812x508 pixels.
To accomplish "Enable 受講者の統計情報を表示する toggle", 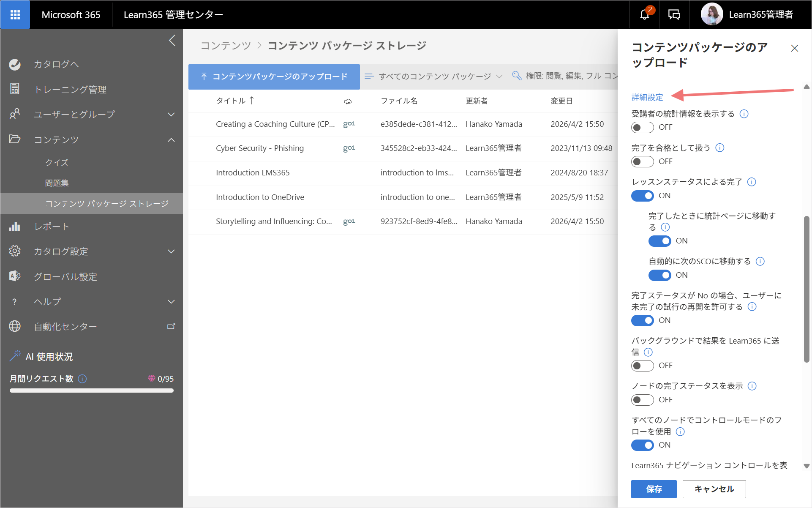I will pyautogui.click(x=642, y=127).
